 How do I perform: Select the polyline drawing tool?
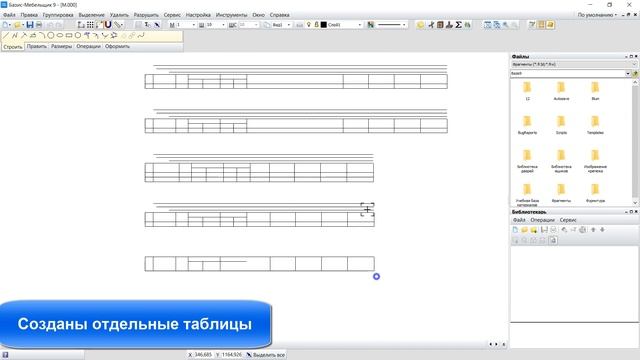(x=15, y=36)
